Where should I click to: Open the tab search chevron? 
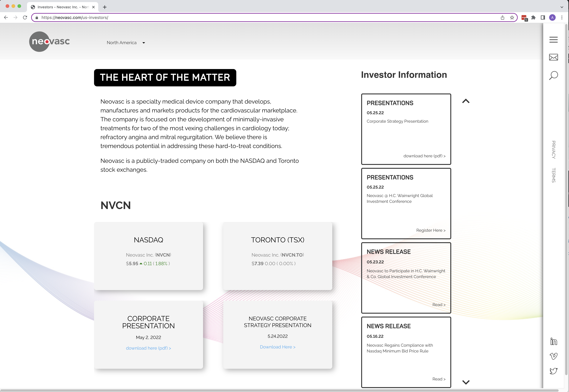(562, 7)
